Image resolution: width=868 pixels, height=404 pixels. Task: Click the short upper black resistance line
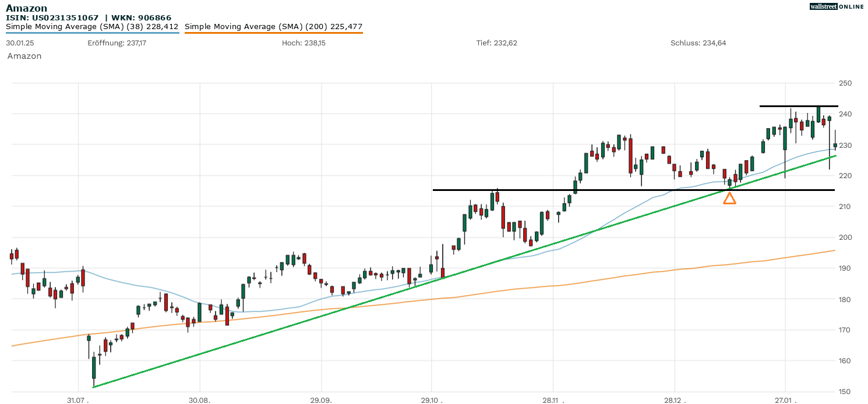[798, 106]
